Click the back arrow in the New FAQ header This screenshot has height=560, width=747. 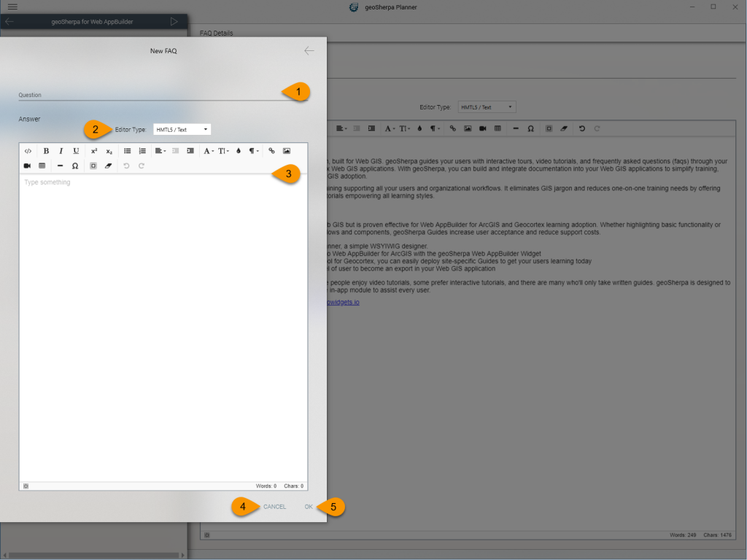309,50
